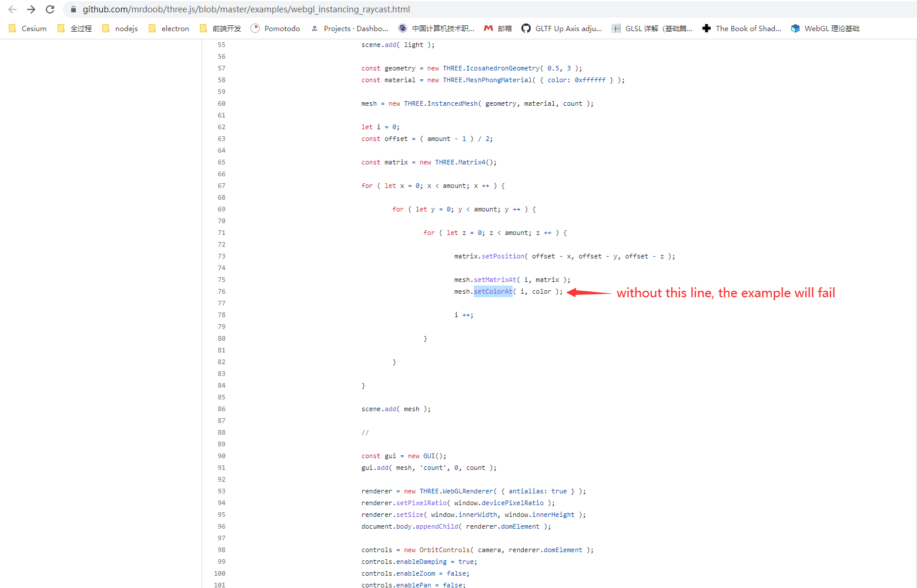This screenshot has width=917, height=588.
Task: Click the highlighted setColorAt text in code
Action: 493,291
